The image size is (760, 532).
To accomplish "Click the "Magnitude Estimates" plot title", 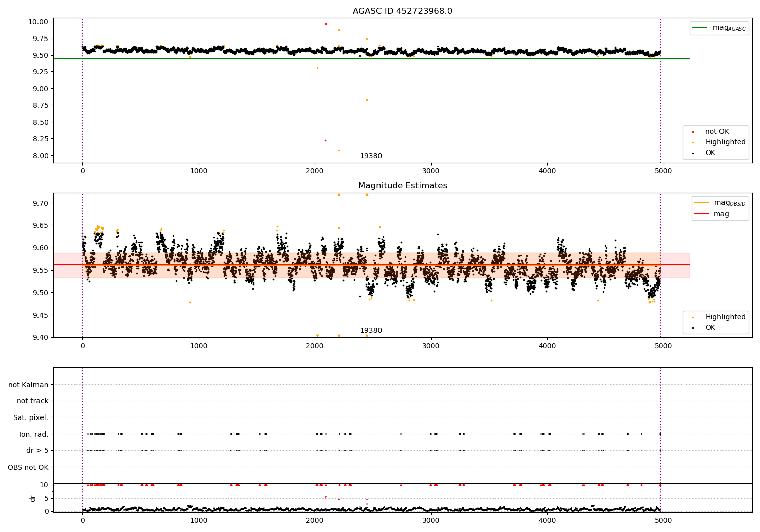I will click(x=402, y=186).
